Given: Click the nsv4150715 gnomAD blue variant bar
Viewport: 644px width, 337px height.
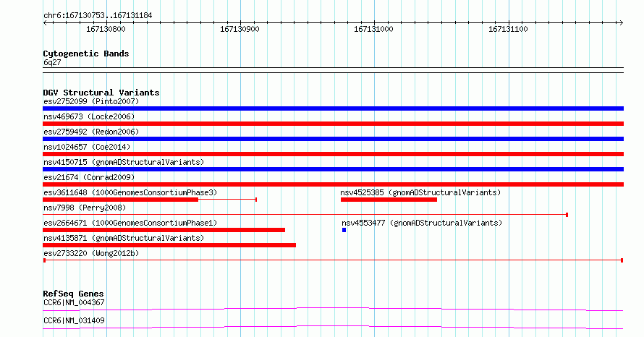Looking at the screenshot, I should (x=333, y=169).
